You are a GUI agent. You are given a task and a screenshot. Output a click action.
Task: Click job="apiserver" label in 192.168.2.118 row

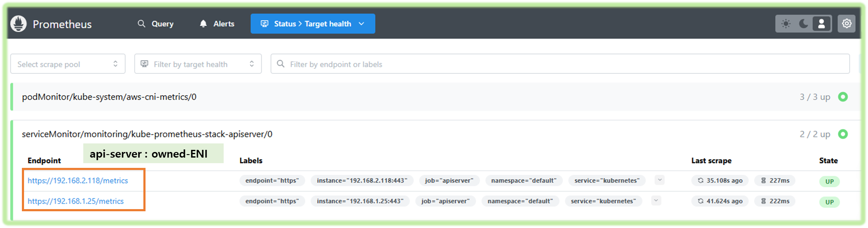[x=449, y=180]
